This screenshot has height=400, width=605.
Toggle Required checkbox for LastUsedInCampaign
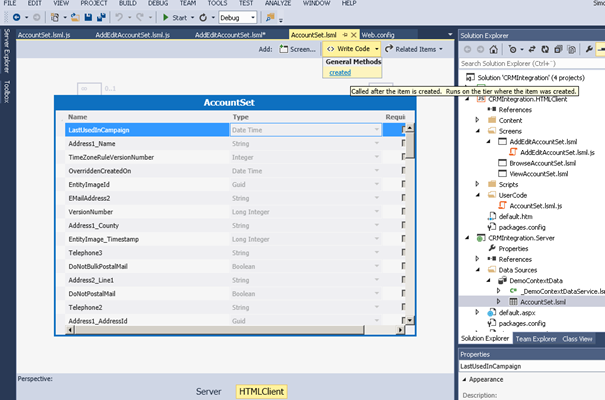pyautogui.click(x=404, y=130)
